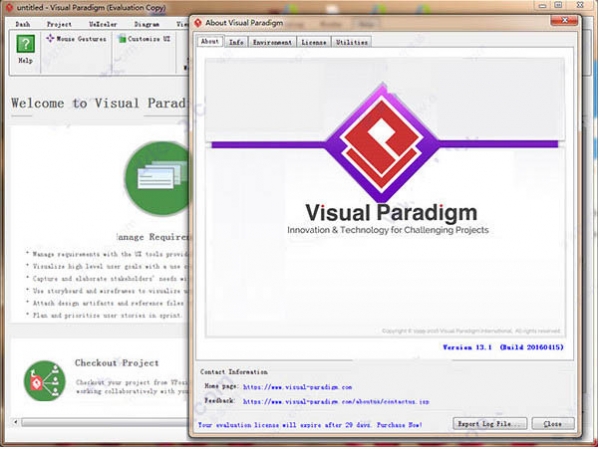Click the Welcome to Visual Paradigm heading
Viewport: 600px width, 449px height.
tap(100, 103)
